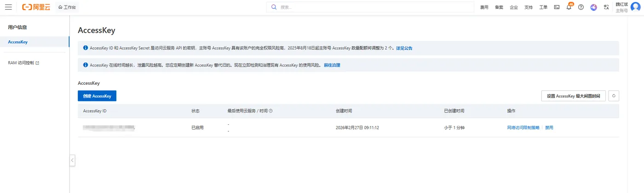The width and height of the screenshot is (644, 193).
Task: Refresh the AccessKey list
Action: pyautogui.click(x=614, y=96)
